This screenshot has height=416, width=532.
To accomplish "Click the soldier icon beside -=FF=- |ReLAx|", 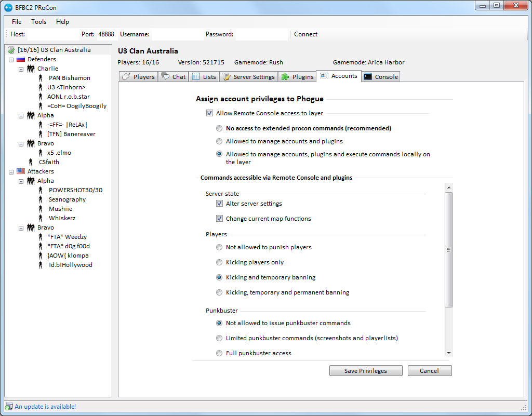I will 41,125.
